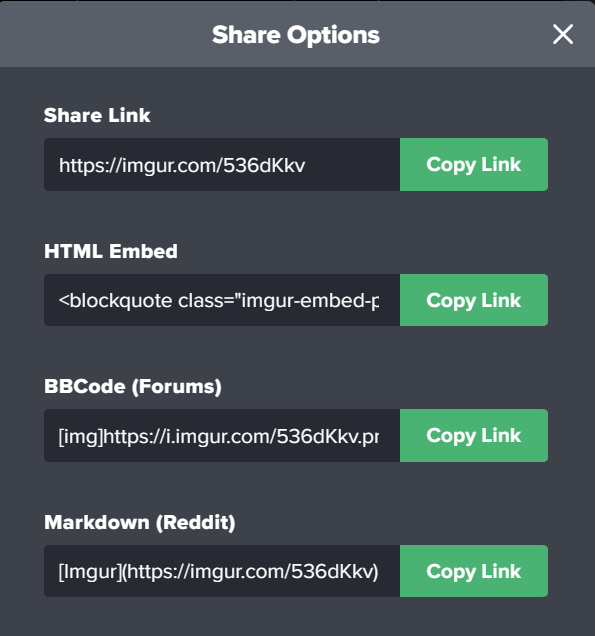Close the Share Options dialog
The height and width of the screenshot is (636, 595).
pos(563,34)
